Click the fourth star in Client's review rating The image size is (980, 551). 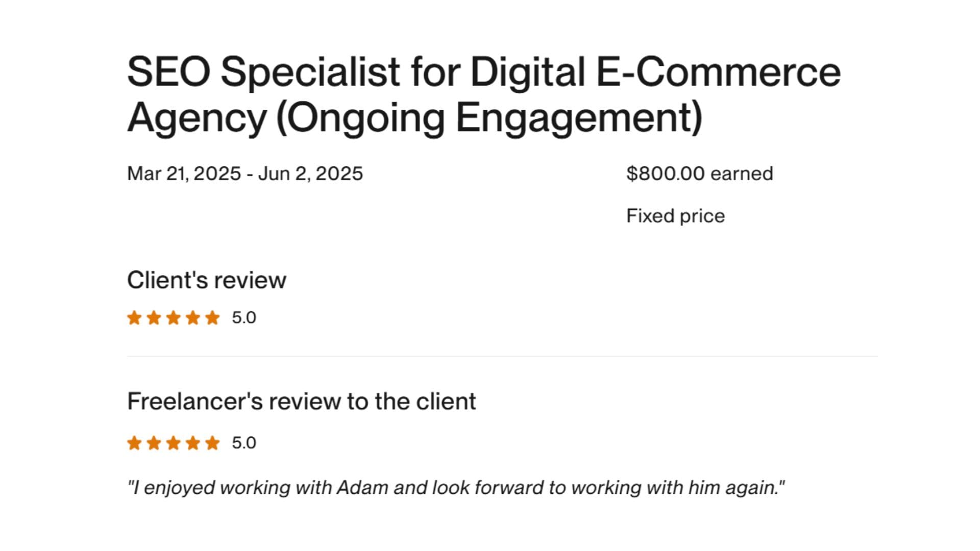coord(193,318)
